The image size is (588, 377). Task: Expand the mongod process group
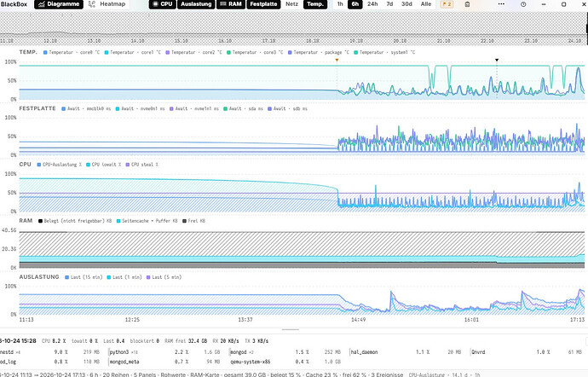point(242,352)
